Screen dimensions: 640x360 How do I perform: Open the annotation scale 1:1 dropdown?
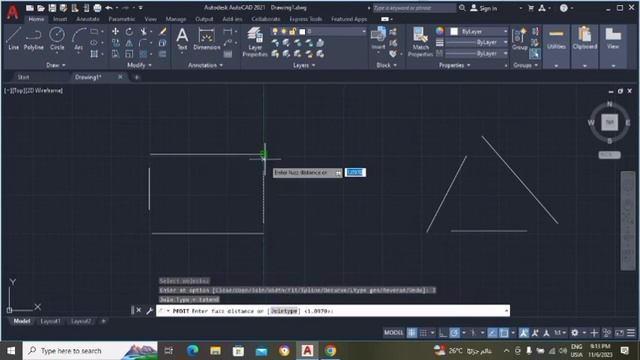tap(560, 333)
